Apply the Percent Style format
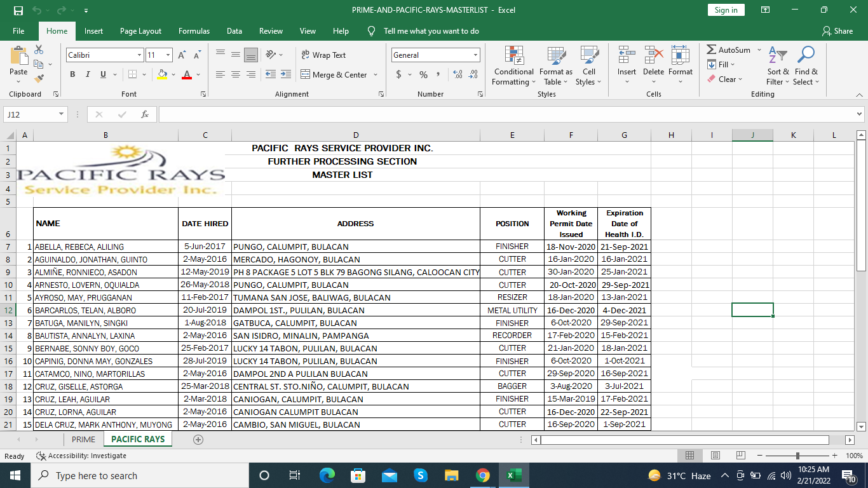This screenshot has height=488, width=868. tap(423, 74)
